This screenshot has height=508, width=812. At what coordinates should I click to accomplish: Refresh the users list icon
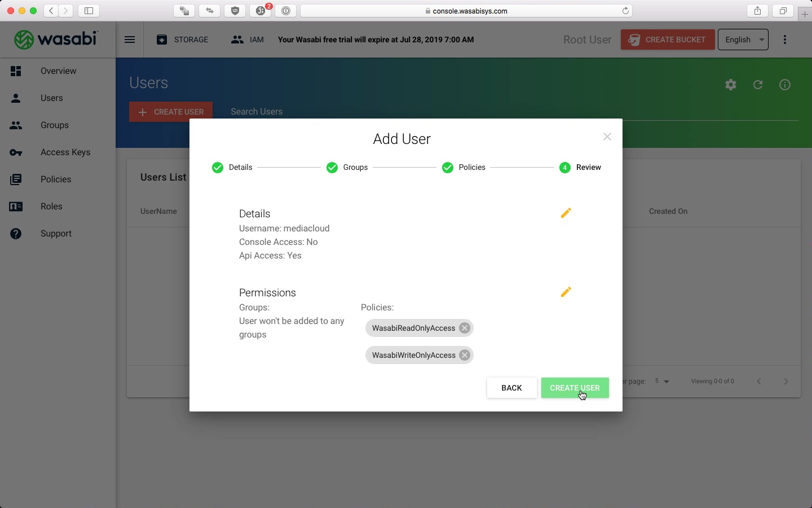tap(758, 85)
